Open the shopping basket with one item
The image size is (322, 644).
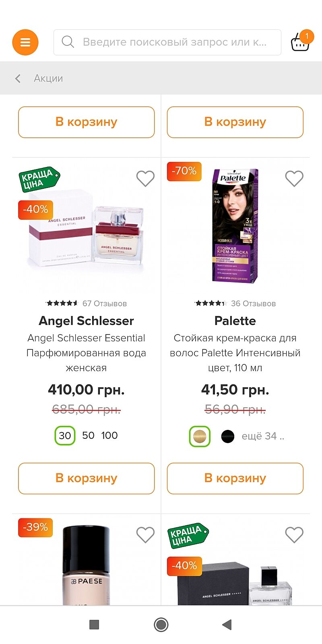pyautogui.click(x=300, y=41)
